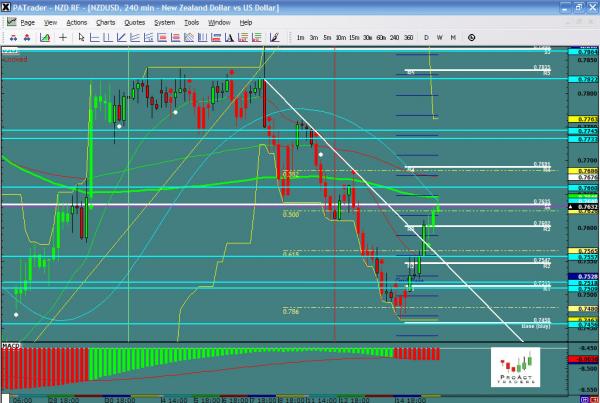Click the PATrader icon left of Page
600x403 pixels.
pos(9,21)
